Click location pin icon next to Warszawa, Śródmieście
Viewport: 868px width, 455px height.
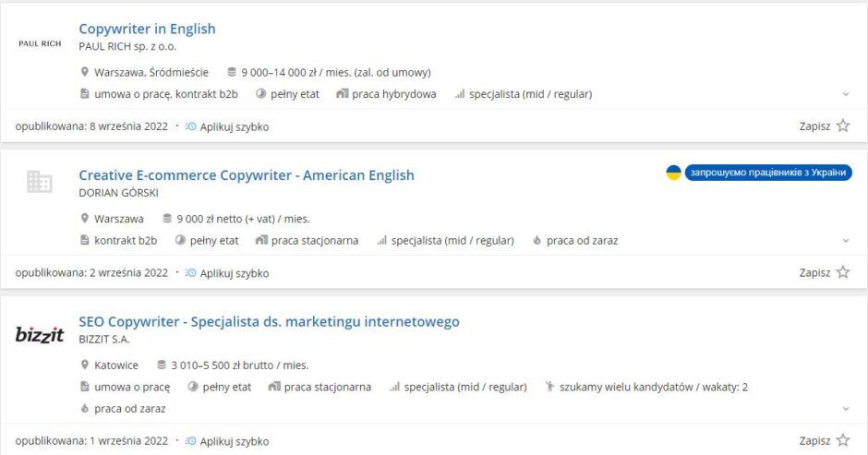click(x=85, y=72)
